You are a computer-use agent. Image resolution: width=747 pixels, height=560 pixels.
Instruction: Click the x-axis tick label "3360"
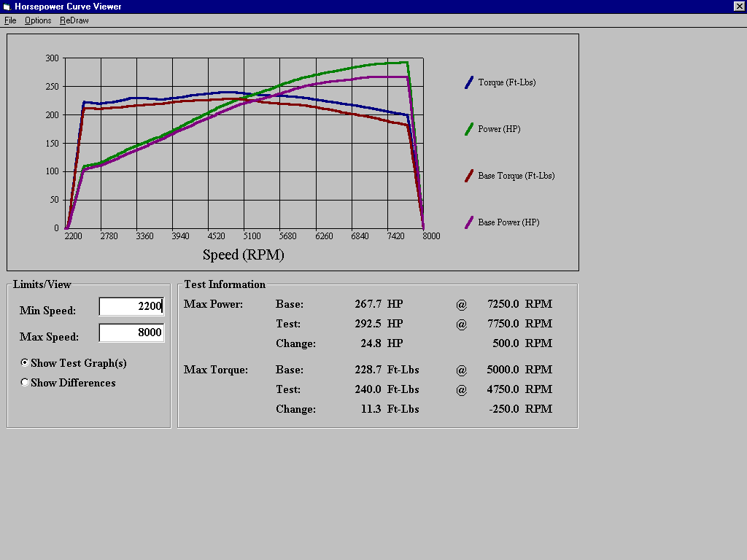(x=145, y=236)
